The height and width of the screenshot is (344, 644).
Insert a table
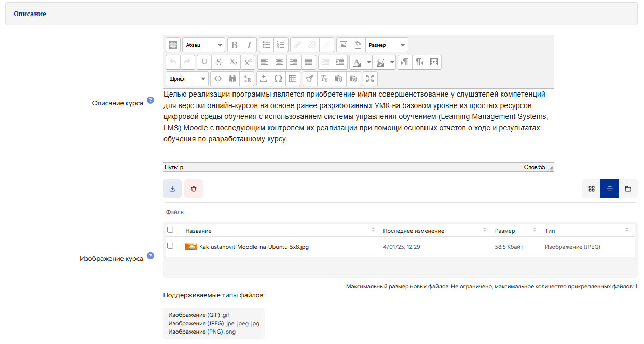click(293, 79)
